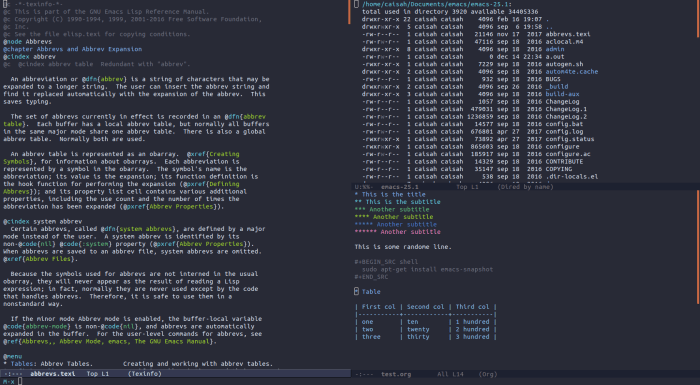Viewport: 700px width, 385px height.
Task: Click the @dfn{system abbrevs} text
Action: (x=139, y=229)
